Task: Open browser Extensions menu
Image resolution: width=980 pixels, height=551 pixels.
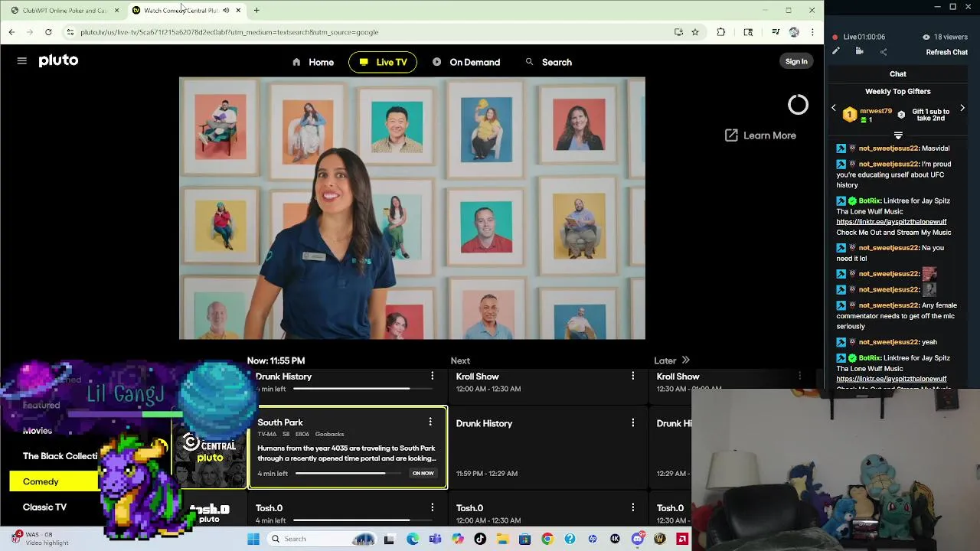Action: (720, 32)
